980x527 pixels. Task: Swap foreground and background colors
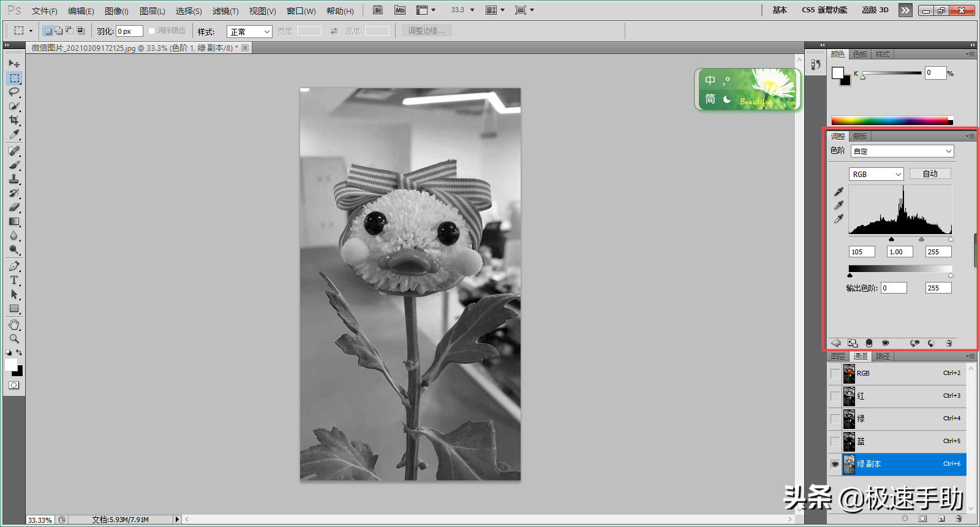pyautogui.click(x=19, y=352)
